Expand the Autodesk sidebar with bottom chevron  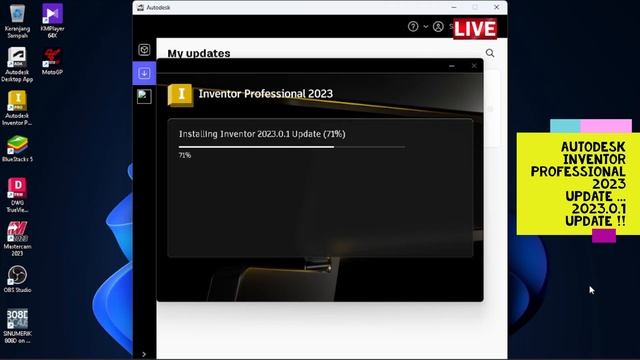[x=144, y=354]
